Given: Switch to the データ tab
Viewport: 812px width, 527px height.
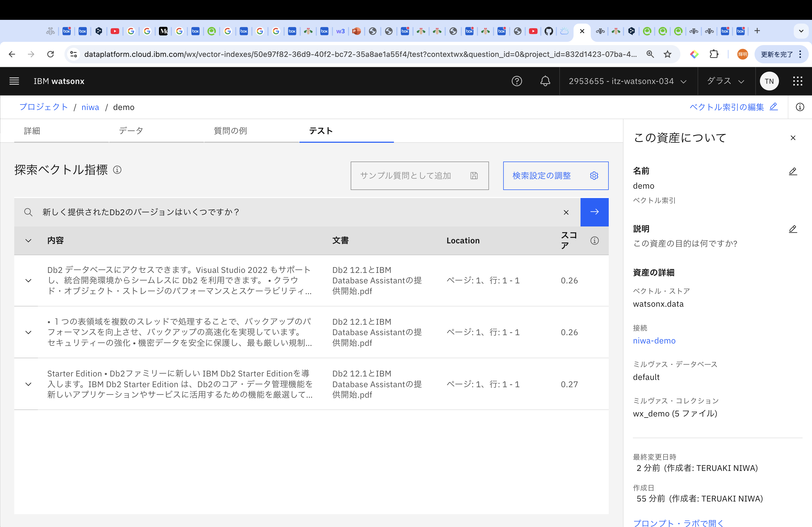Looking at the screenshot, I should (x=131, y=131).
